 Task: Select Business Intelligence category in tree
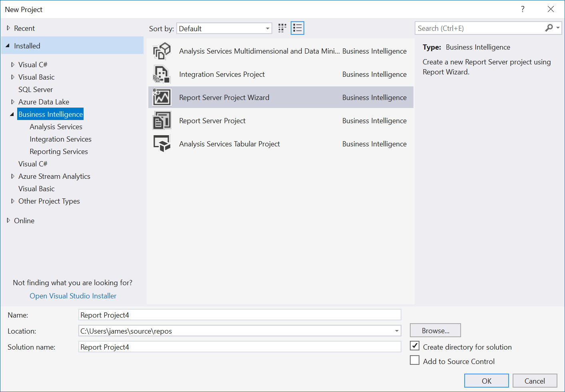click(51, 114)
